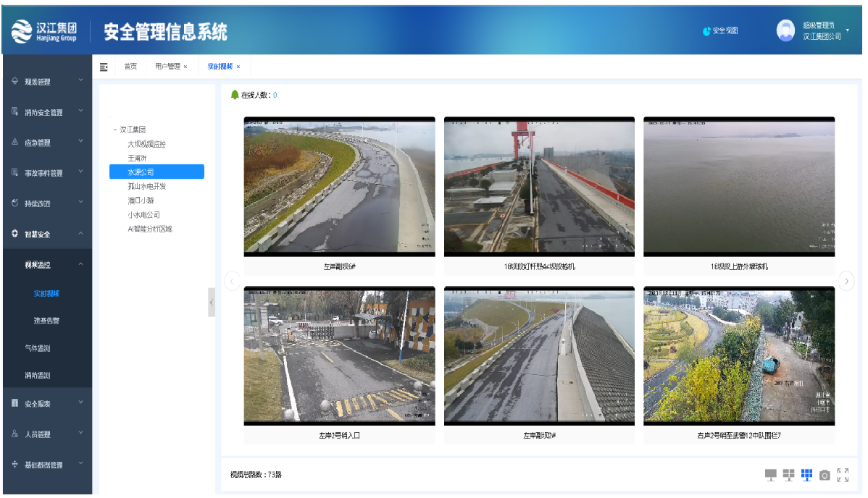Collapse the 汉江集团 tree node
The height and width of the screenshot is (498, 868).
click(x=114, y=130)
